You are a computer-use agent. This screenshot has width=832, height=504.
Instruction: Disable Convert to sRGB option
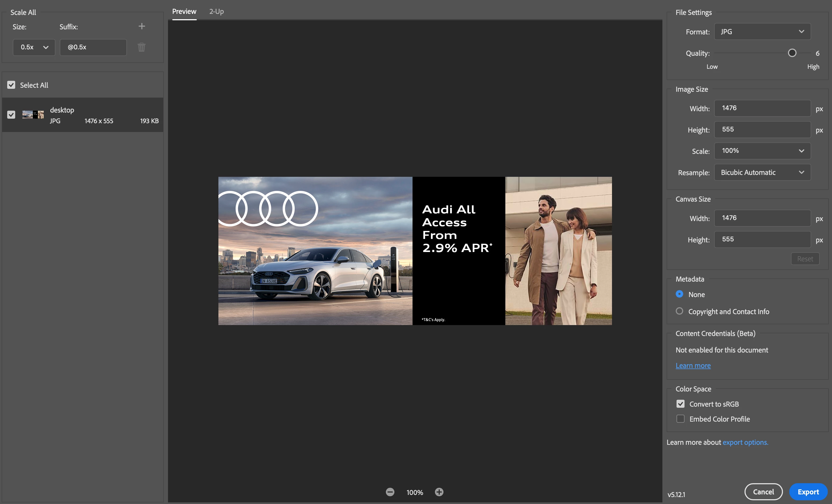click(680, 404)
